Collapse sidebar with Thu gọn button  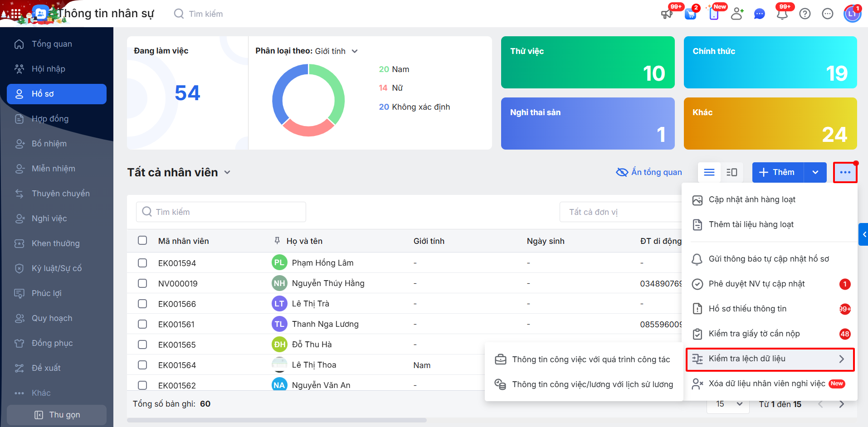coord(57,415)
